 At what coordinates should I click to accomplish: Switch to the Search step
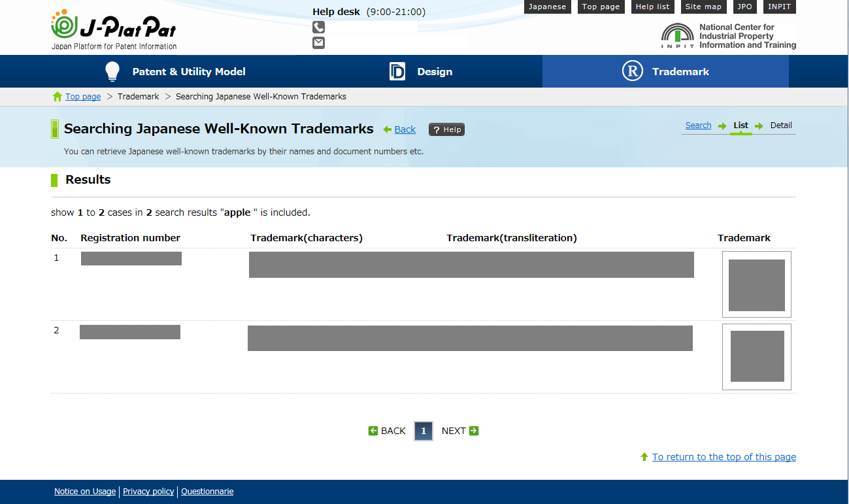[698, 126]
